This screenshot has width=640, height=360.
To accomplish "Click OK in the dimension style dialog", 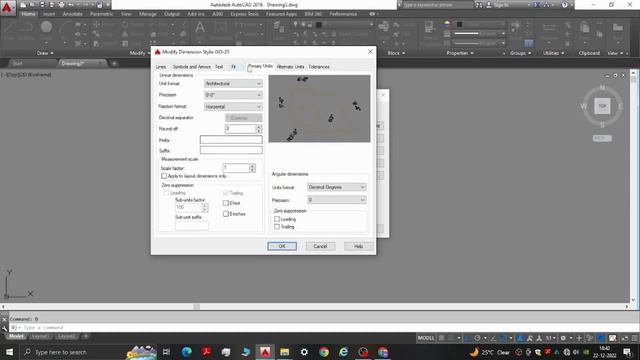I will pos(282,246).
